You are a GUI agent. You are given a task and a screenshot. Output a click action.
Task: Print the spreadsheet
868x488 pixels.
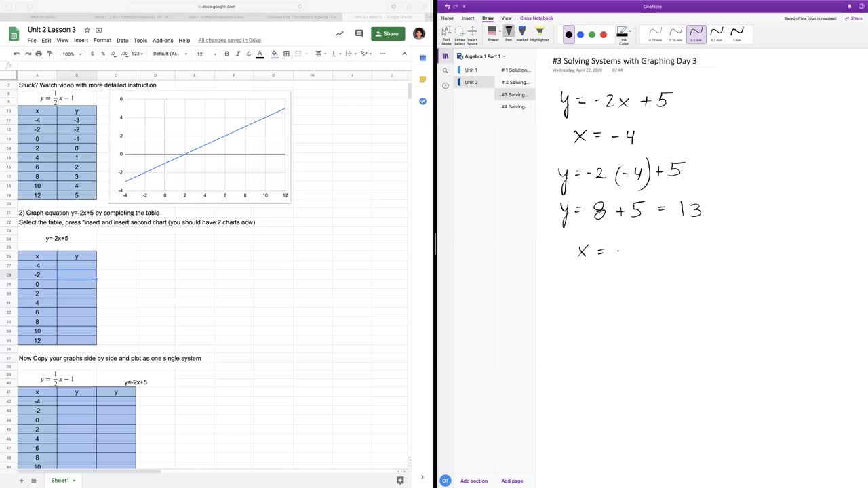(39, 54)
